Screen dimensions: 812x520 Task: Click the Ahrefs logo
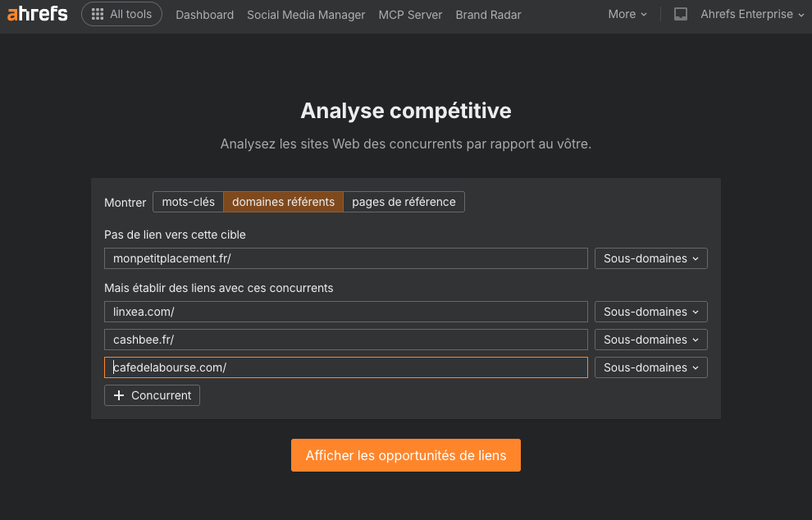click(37, 14)
